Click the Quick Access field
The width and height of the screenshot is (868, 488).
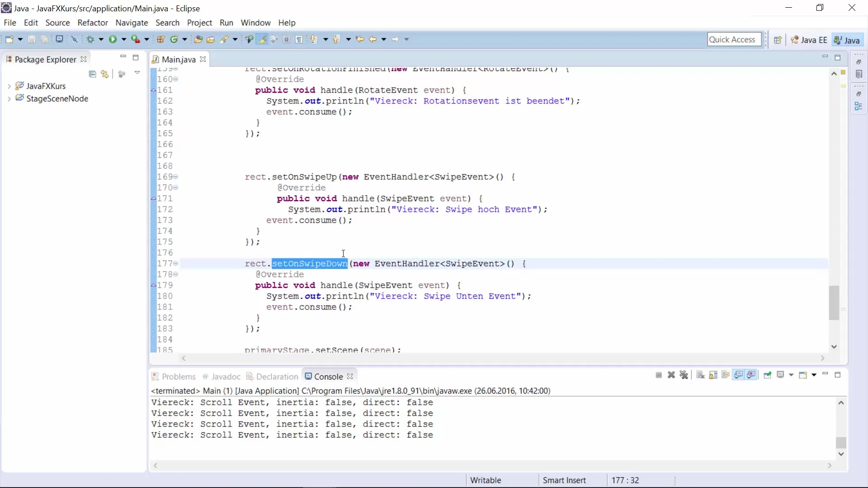click(734, 39)
